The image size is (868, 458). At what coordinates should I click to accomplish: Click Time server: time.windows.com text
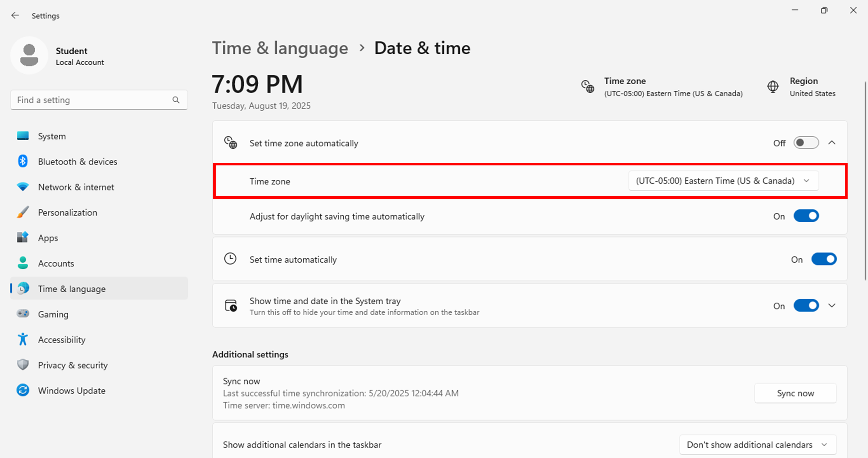coord(284,405)
